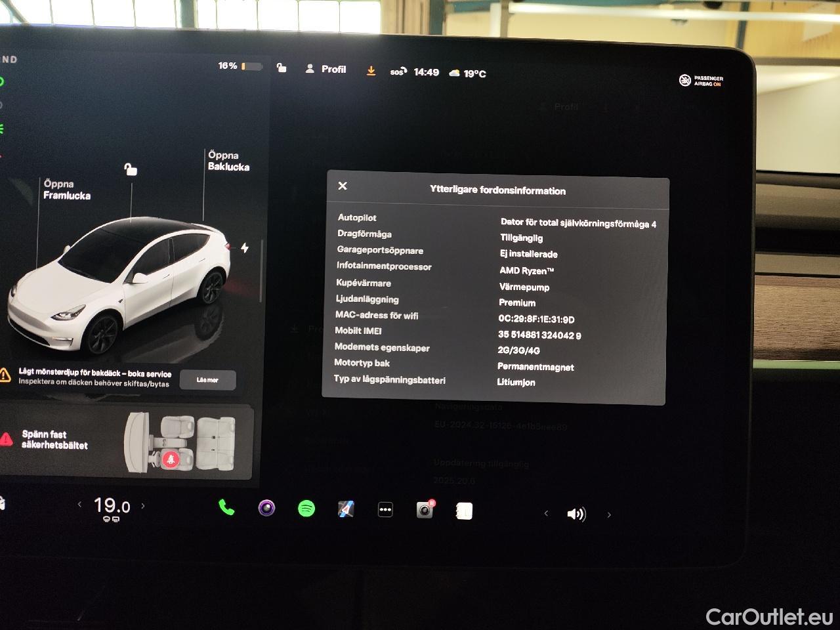Screen dimensions: 840x630
Task: Tap the 'Lågt mönsterdjup för bakdäck' alert text
Action: (x=95, y=373)
